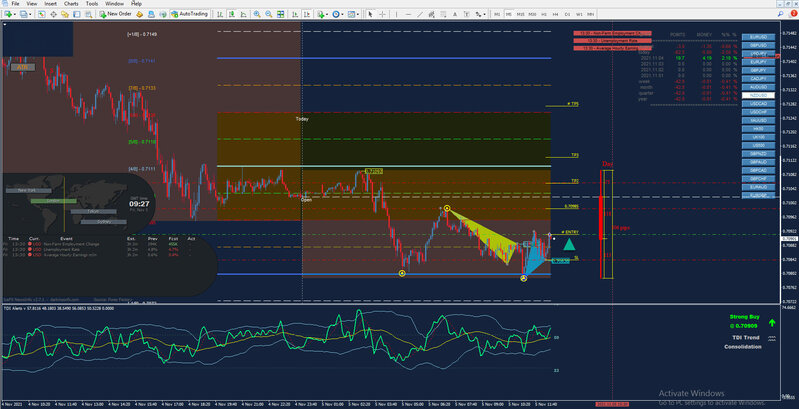Expand the periods clock dropdown arrow
The image size is (799, 409).
pos(342,14)
